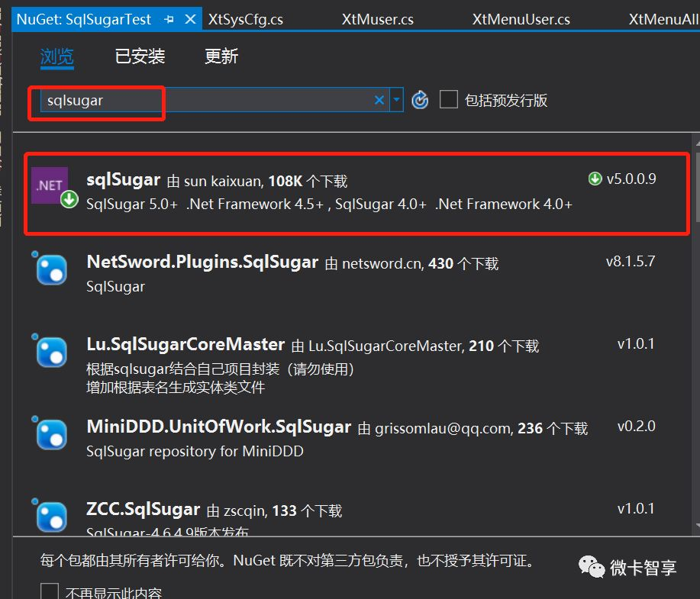Open the search box dropdown arrow

pyautogui.click(x=396, y=100)
